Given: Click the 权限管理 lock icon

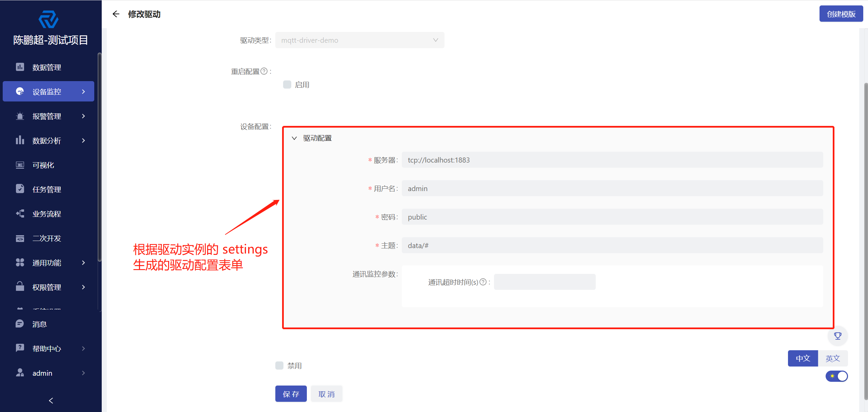Looking at the screenshot, I should coord(20,286).
